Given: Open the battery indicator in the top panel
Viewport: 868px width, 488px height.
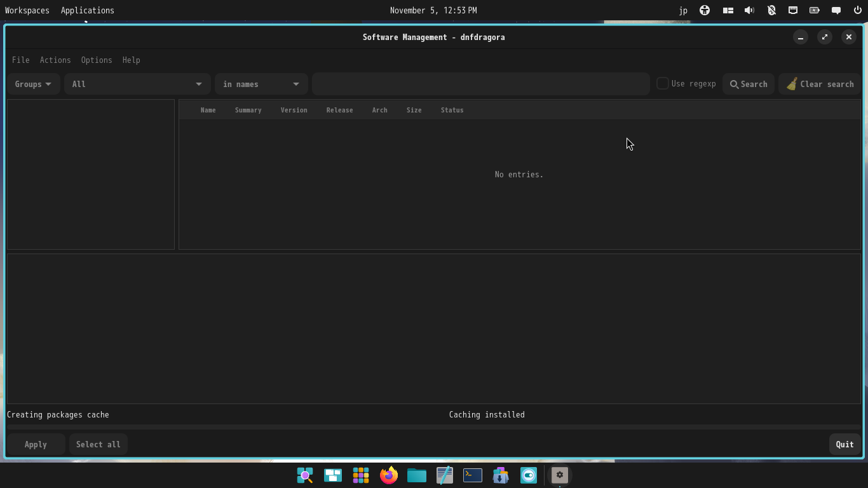Looking at the screenshot, I should (815, 10).
